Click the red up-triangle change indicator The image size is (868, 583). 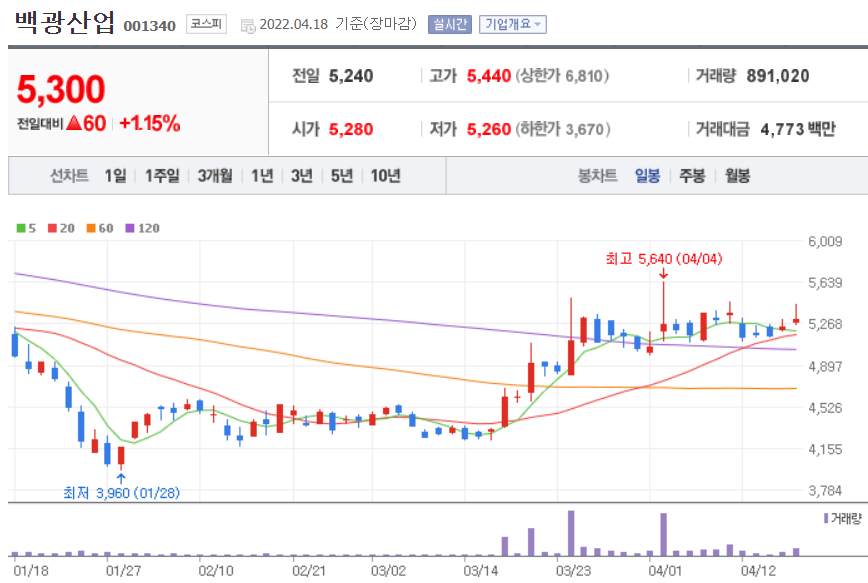tap(74, 123)
